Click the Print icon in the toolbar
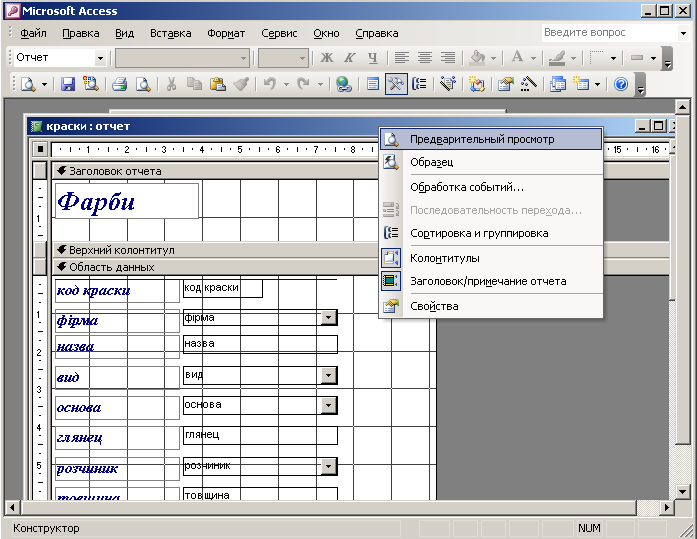Viewport: 697px width, 539px height. 120,84
